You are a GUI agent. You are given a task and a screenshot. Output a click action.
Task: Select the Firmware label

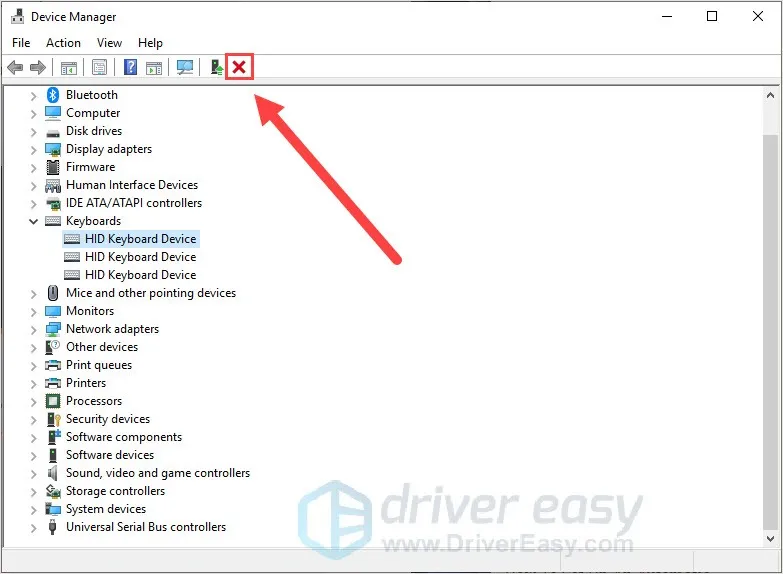(x=90, y=167)
